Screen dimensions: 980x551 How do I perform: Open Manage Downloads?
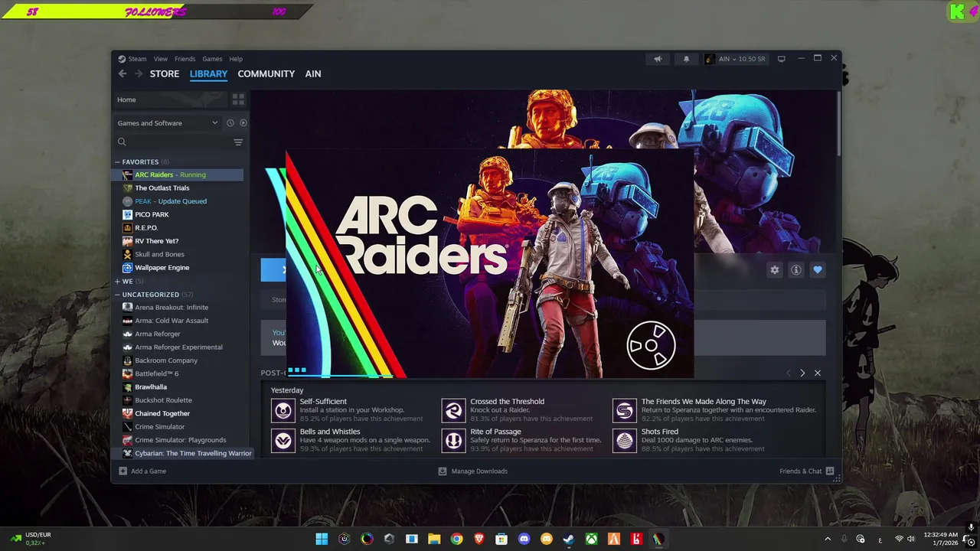[x=472, y=471]
